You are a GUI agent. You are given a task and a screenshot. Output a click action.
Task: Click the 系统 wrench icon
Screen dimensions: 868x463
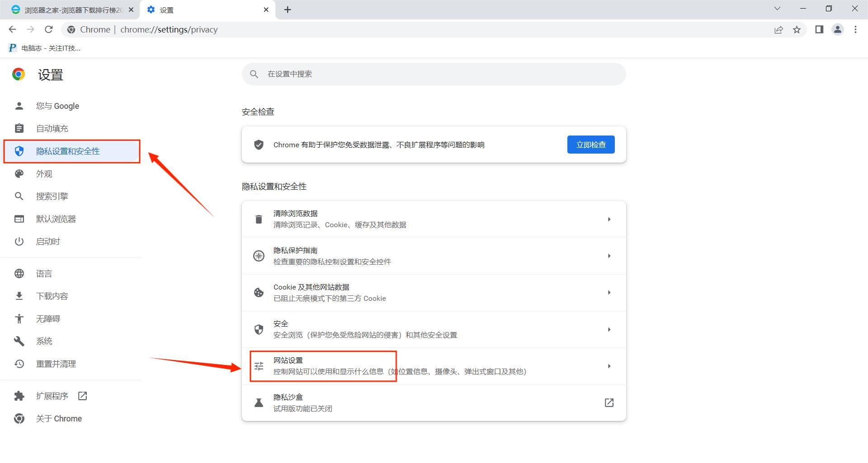pos(19,341)
